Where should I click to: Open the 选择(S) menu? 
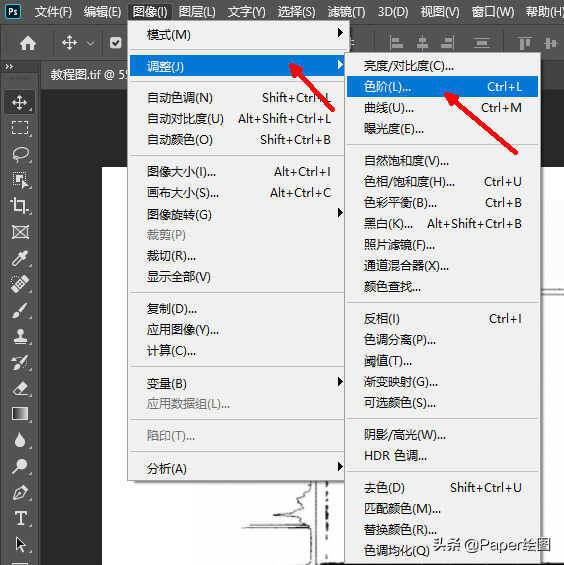click(x=296, y=12)
